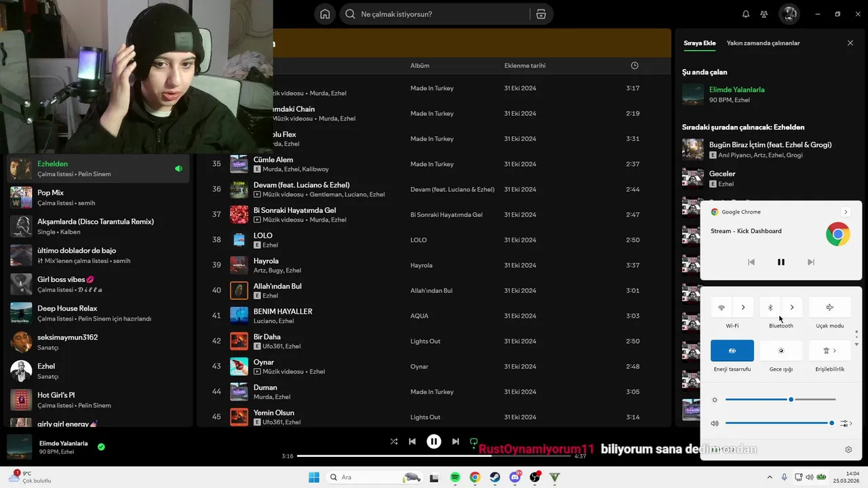
Task: Open Steam from the taskbar
Action: pyautogui.click(x=495, y=477)
